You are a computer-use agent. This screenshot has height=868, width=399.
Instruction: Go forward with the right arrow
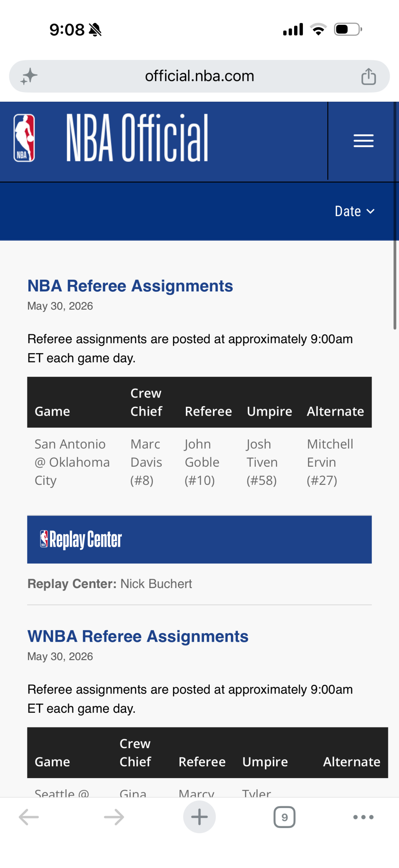(x=114, y=817)
